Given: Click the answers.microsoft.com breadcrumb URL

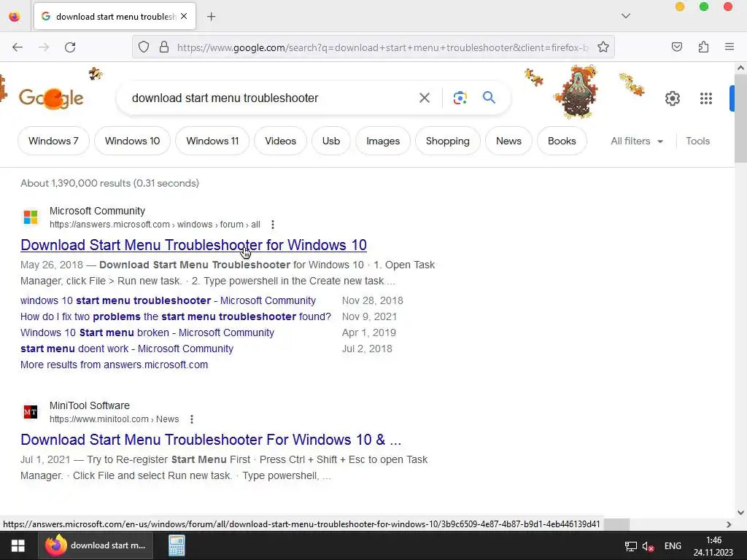Looking at the screenshot, I should tap(155, 225).
